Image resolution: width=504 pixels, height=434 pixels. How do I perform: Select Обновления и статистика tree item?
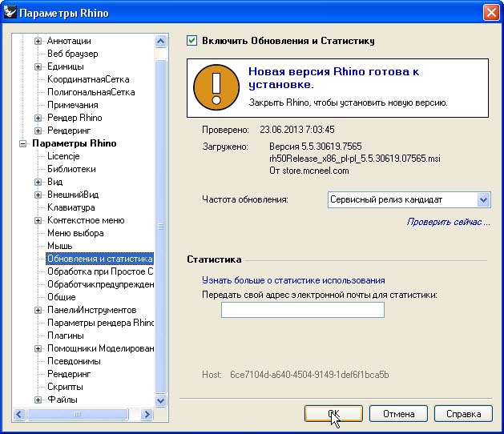click(x=100, y=259)
